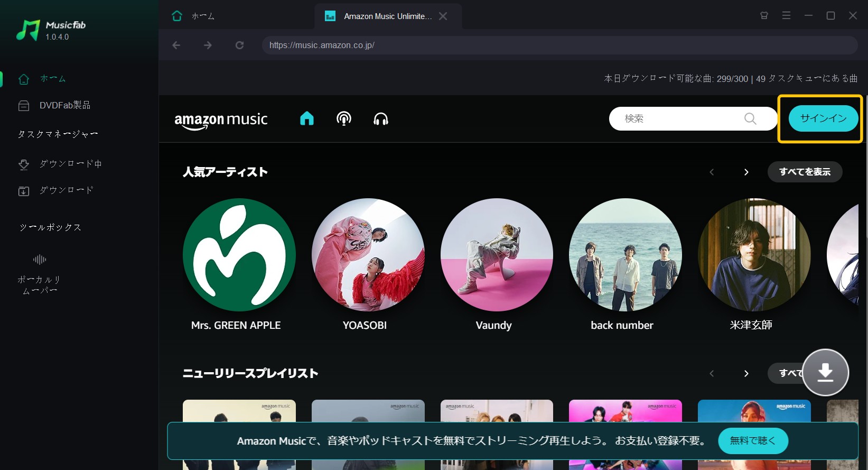This screenshot has height=470, width=868.
Task: Click the 人気アーティスト section heading
Action: coord(226,172)
